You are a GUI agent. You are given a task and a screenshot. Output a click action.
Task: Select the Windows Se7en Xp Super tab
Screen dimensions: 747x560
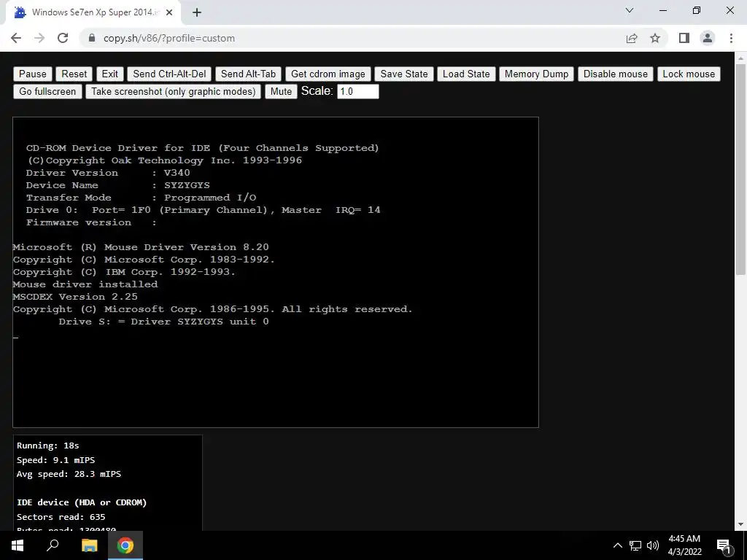click(93, 13)
